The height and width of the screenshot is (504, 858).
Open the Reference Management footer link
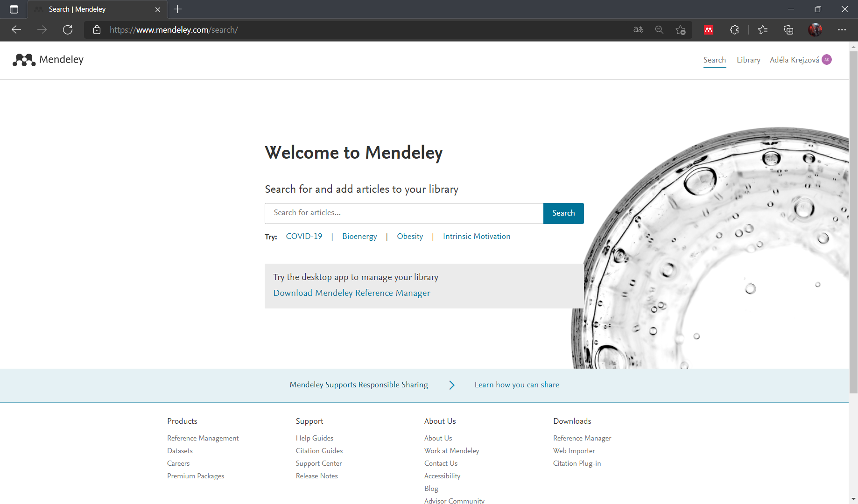(203, 438)
